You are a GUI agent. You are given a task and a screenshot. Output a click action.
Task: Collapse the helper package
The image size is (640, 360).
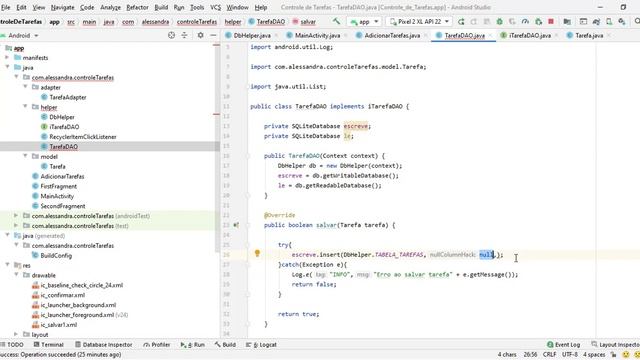(25, 107)
